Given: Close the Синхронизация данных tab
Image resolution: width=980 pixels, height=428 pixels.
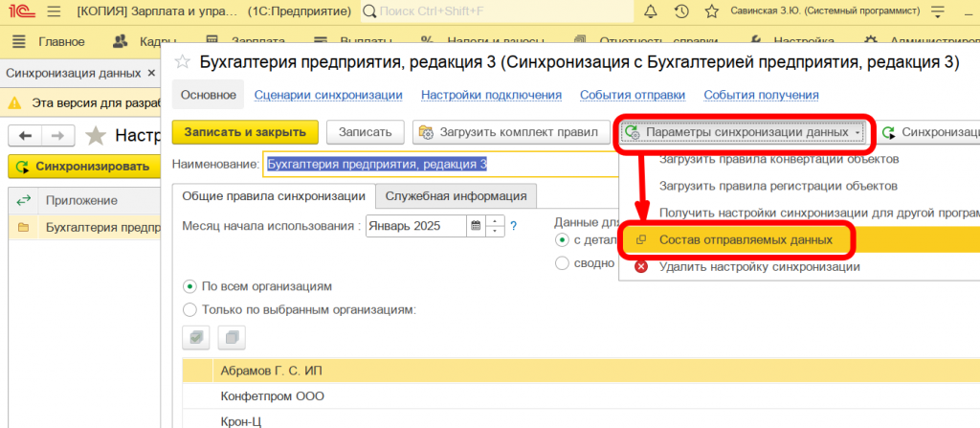Looking at the screenshot, I should pos(150,73).
